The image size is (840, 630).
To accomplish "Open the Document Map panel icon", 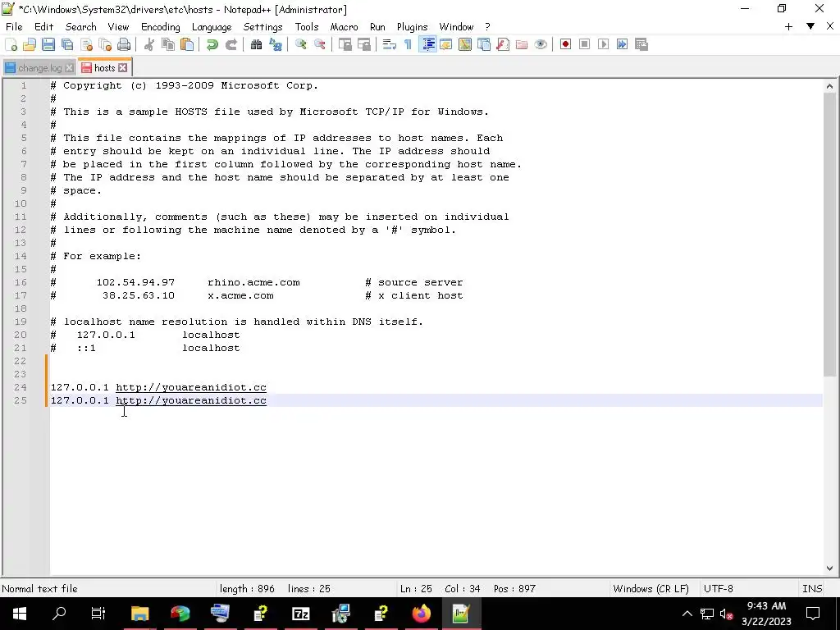I will (x=465, y=44).
